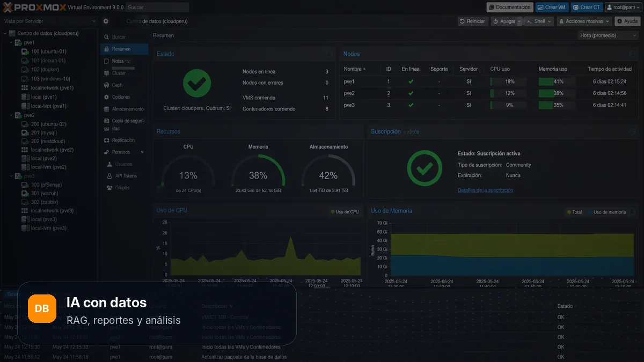Click the node icon beside pve2

[x=18, y=115]
